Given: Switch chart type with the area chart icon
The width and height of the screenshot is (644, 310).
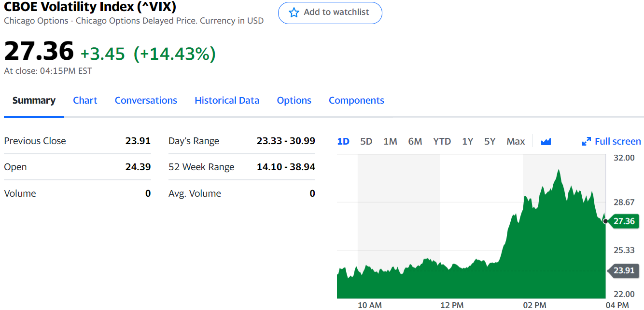Looking at the screenshot, I should pyautogui.click(x=546, y=141).
